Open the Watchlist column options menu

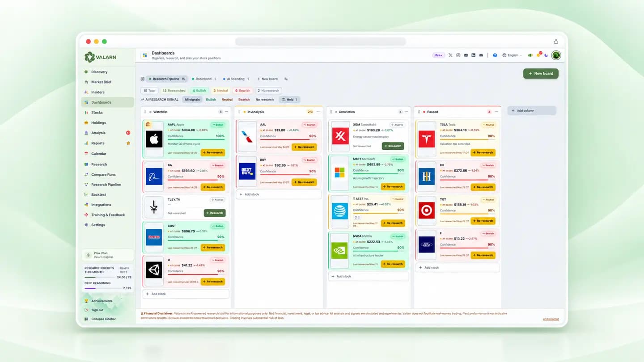pos(226,112)
